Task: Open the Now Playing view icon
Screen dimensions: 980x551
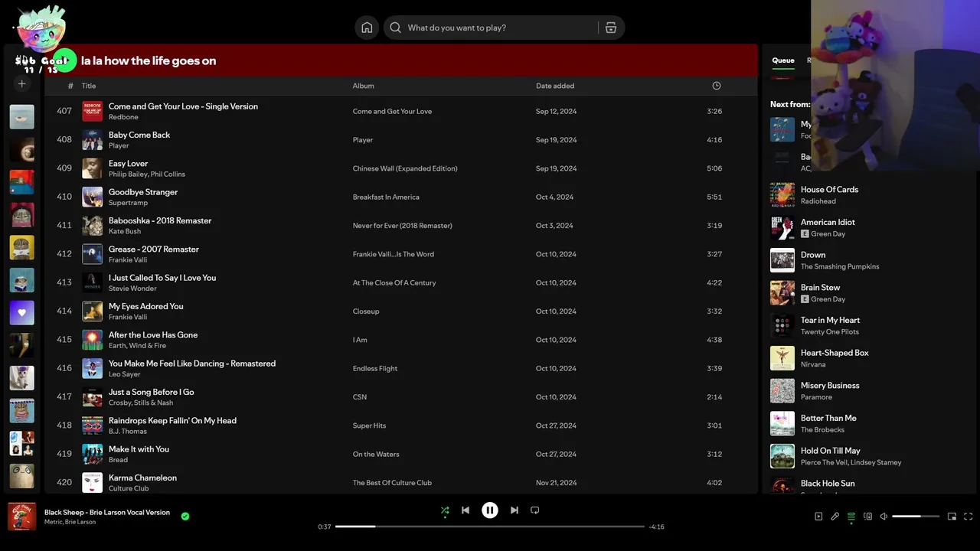Action: (818, 517)
